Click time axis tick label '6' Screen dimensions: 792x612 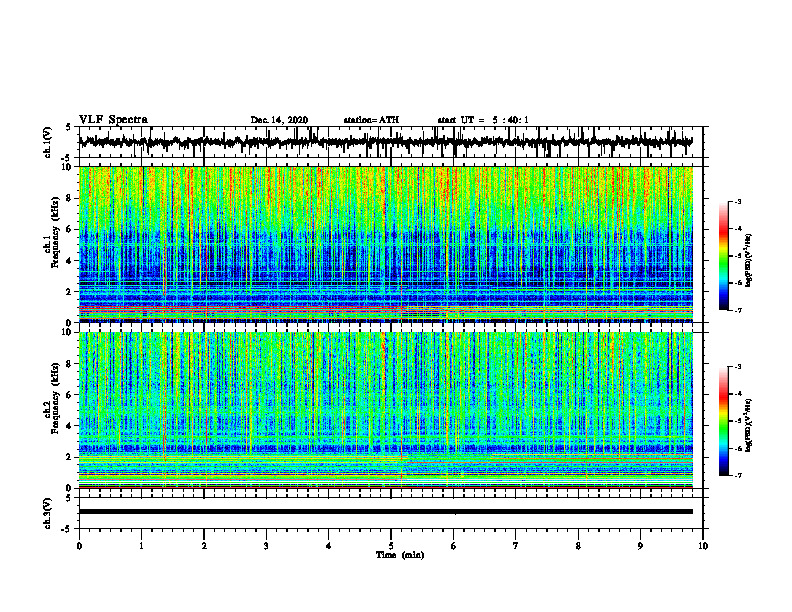tap(454, 546)
